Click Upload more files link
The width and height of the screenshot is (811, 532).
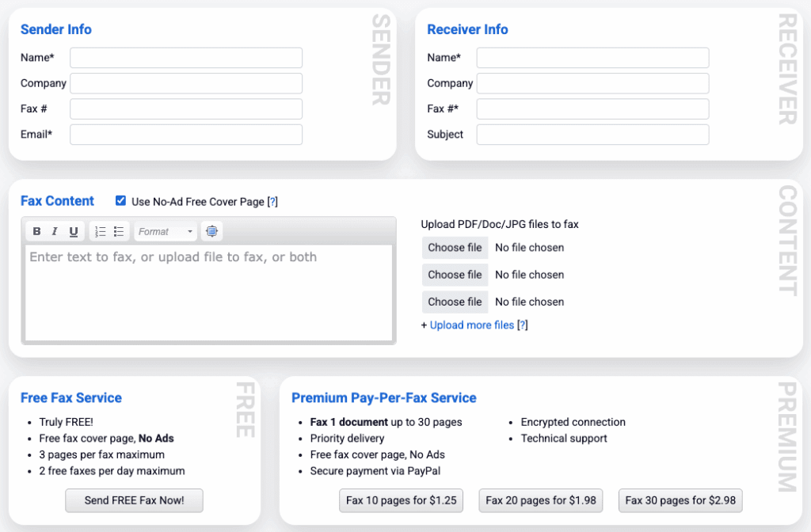coord(471,325)
